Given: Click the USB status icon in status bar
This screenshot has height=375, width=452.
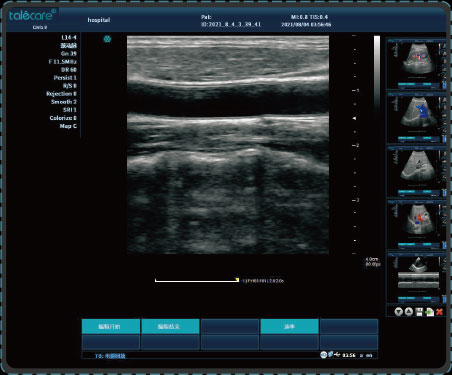Looking at the screenshot, I should coord(337,355).
